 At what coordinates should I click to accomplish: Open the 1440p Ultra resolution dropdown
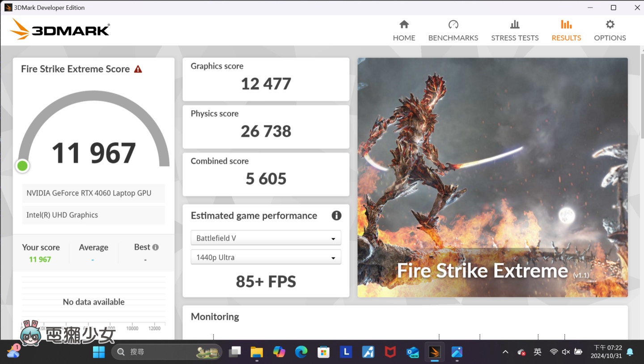(x=266, y=257)
